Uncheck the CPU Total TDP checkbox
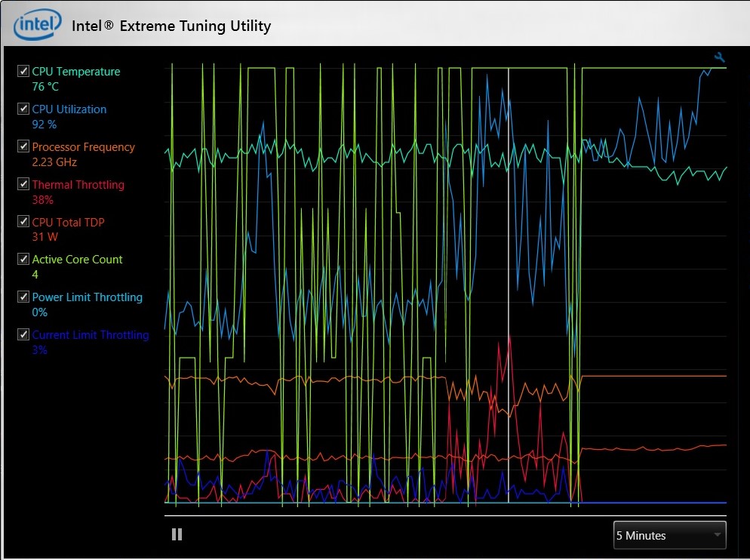750x560 pixels. 23,221
